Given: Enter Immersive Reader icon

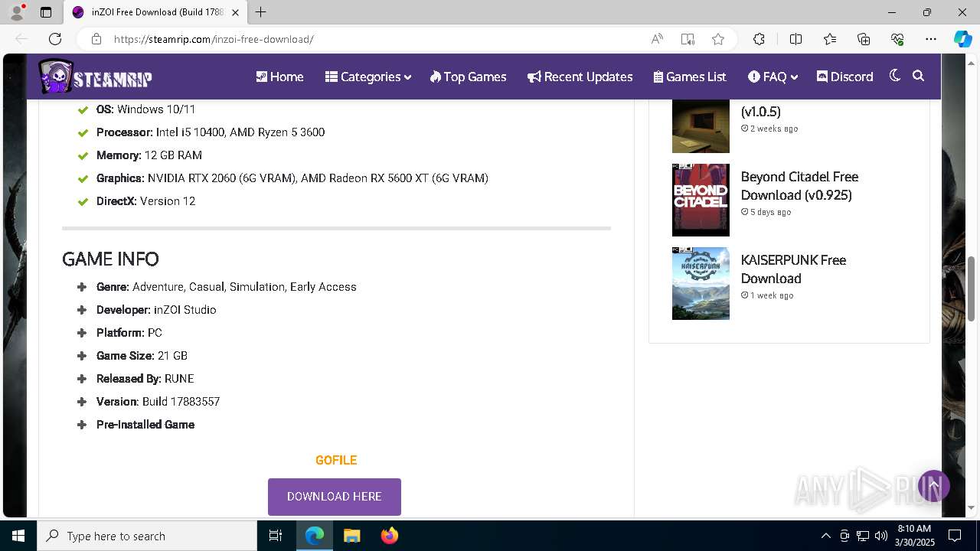Looking at the screenshot, I should pos(688,39).
